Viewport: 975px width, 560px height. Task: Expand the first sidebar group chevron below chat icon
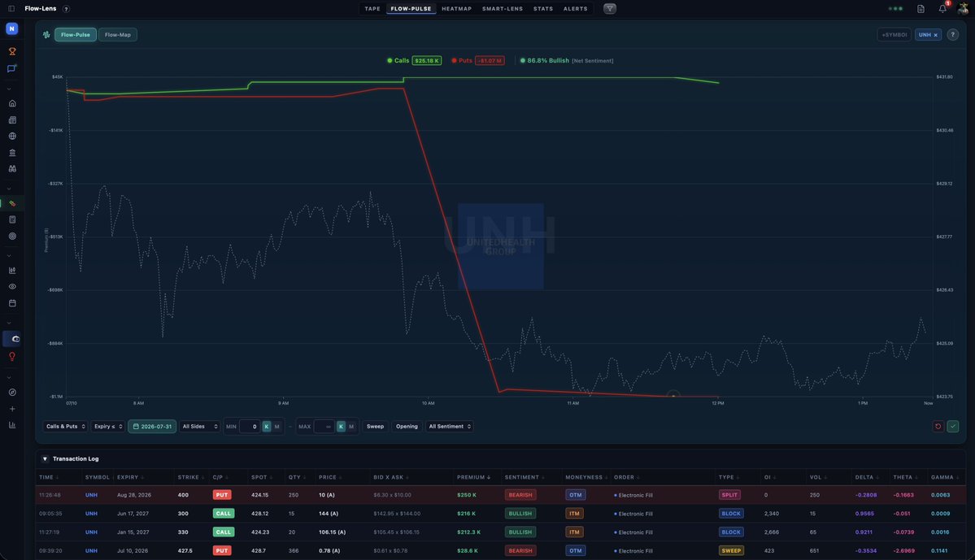point(9,89)
